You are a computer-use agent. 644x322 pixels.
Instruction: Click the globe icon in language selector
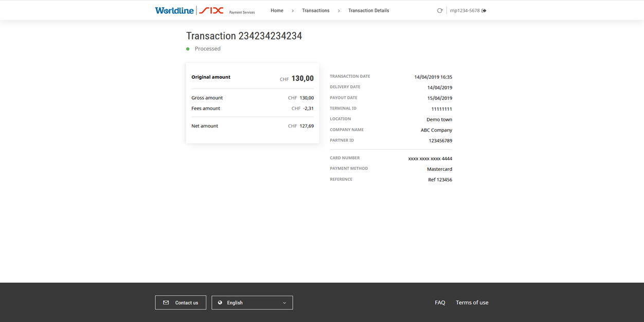220,302
